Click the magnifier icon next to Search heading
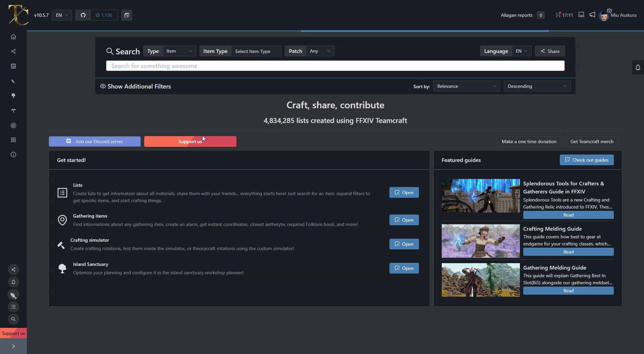This screenshot has height=354, width=644. point(110,51)
